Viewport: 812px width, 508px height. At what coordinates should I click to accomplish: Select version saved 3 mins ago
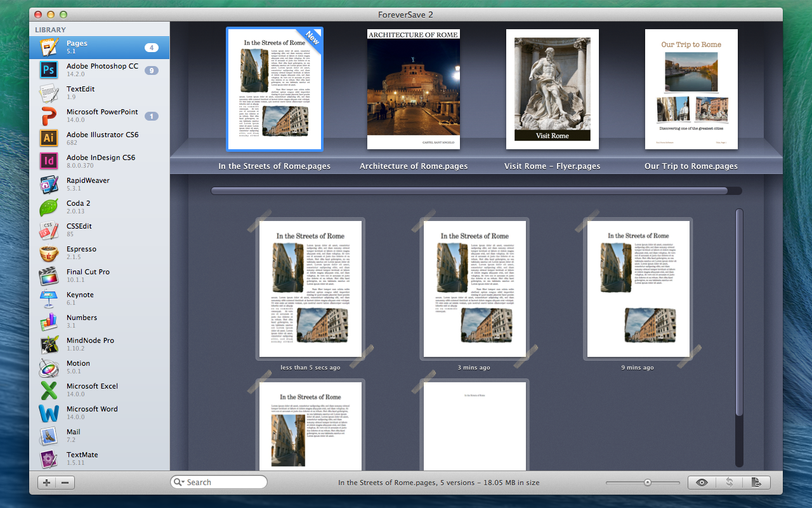coord(475,289)
